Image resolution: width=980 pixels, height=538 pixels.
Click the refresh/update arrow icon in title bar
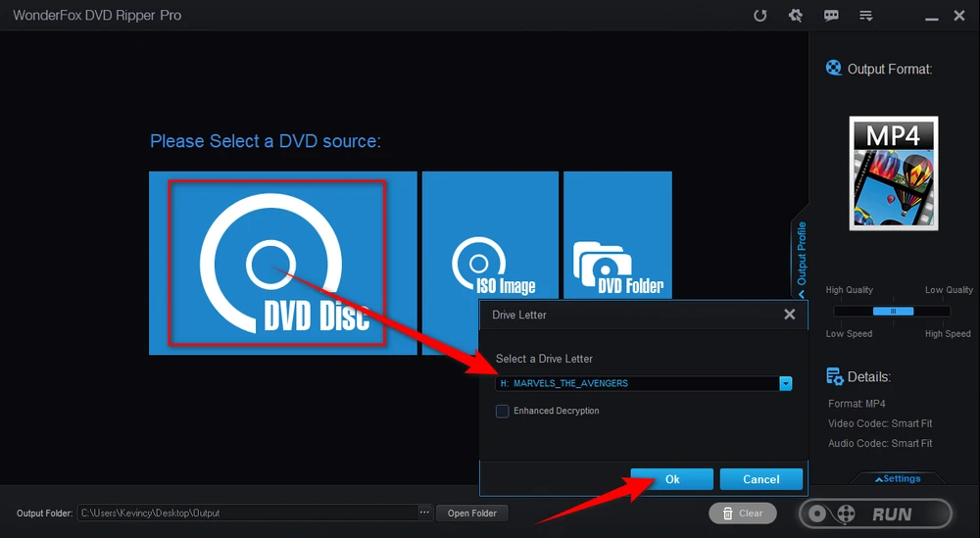point(760,16)
